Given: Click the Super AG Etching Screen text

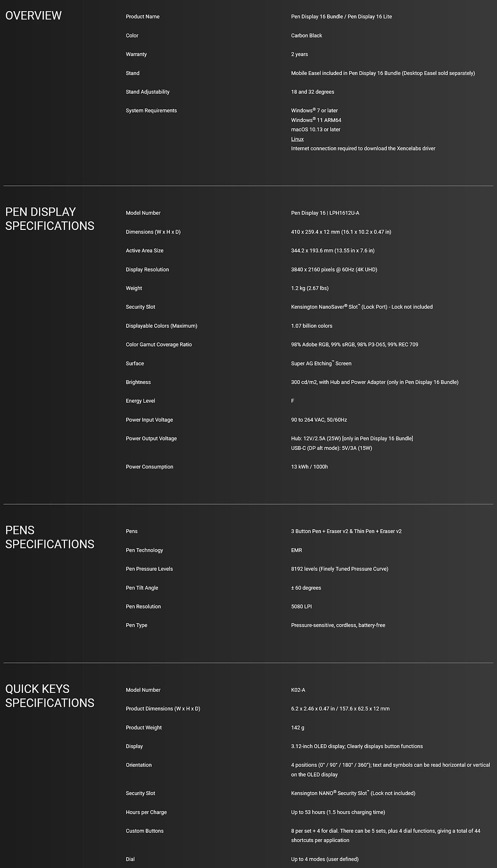Looking at the screenshot, I should [x=321, y=363].
